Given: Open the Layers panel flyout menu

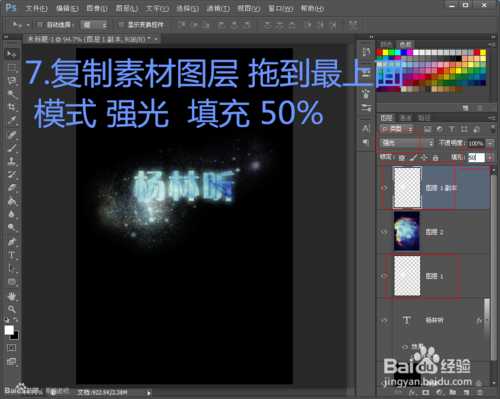Looking at the screenshot, I should point(492,118).
